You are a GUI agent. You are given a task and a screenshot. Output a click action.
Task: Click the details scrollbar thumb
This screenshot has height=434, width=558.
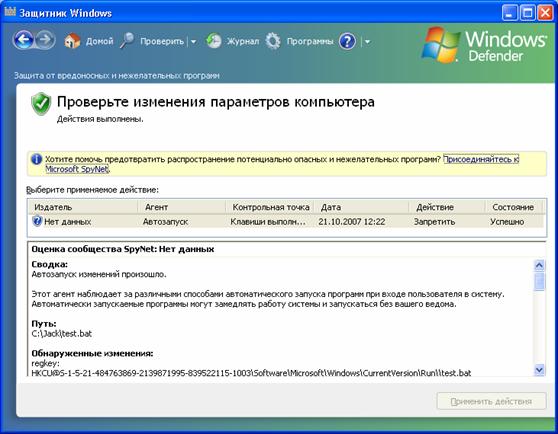(539, 281)
